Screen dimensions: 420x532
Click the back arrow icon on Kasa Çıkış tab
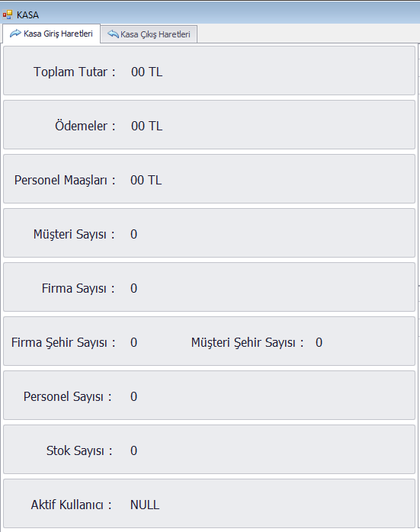tap(113, 34)
